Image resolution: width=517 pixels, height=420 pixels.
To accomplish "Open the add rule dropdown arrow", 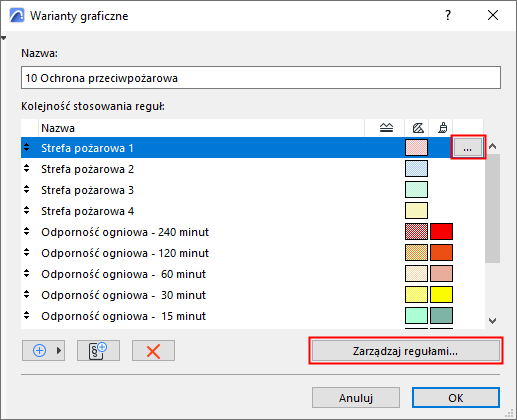I will click(x=59, y=350).
